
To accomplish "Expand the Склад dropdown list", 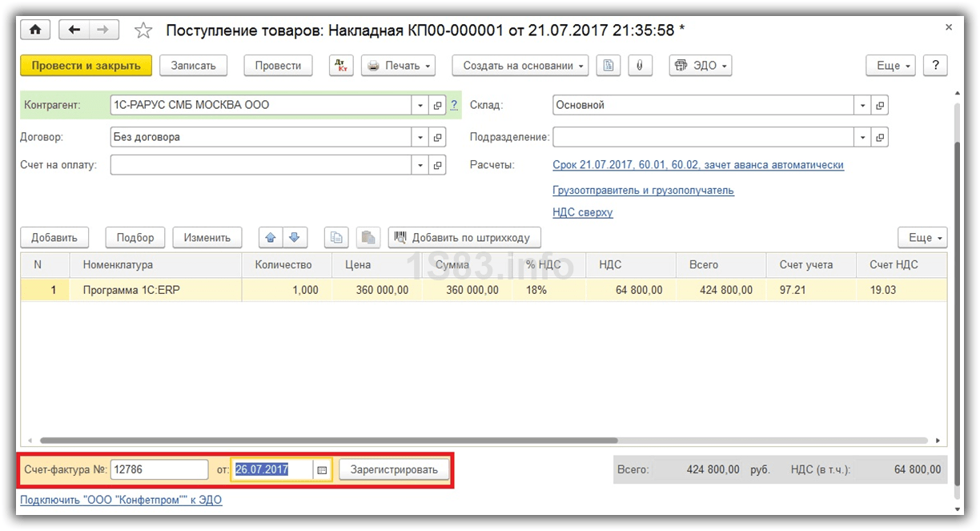I will [x=862, y=105].
